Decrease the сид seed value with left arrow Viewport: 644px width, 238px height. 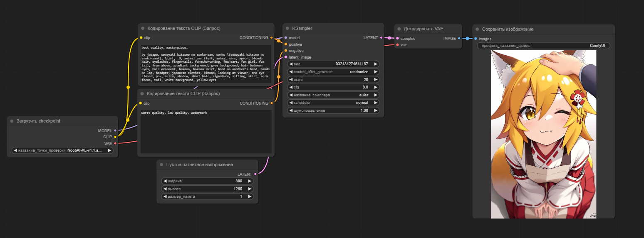click(291, 64)
